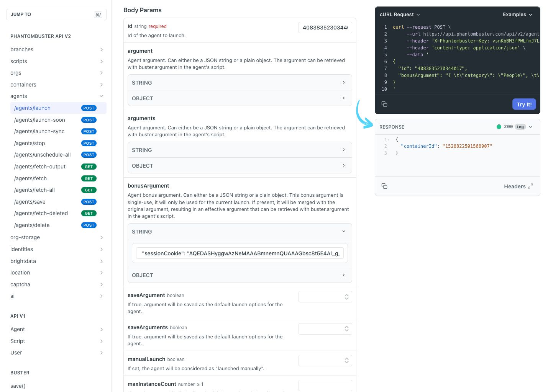Expand the branches section

coord(56,49)
